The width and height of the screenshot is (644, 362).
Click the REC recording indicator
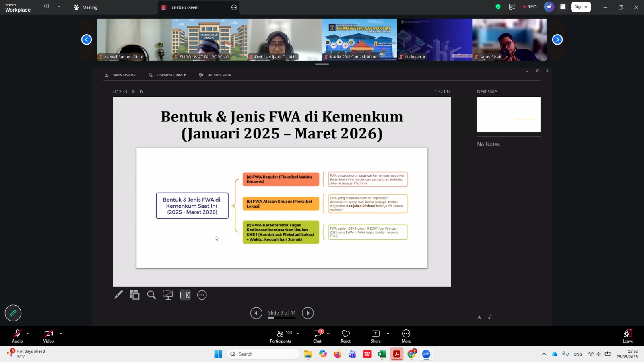530,7
